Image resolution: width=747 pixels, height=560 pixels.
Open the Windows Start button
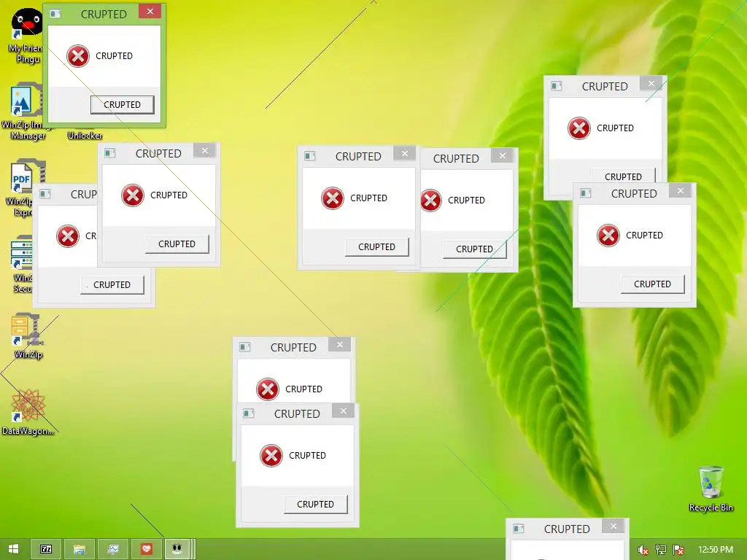click(x=13, y=549)
